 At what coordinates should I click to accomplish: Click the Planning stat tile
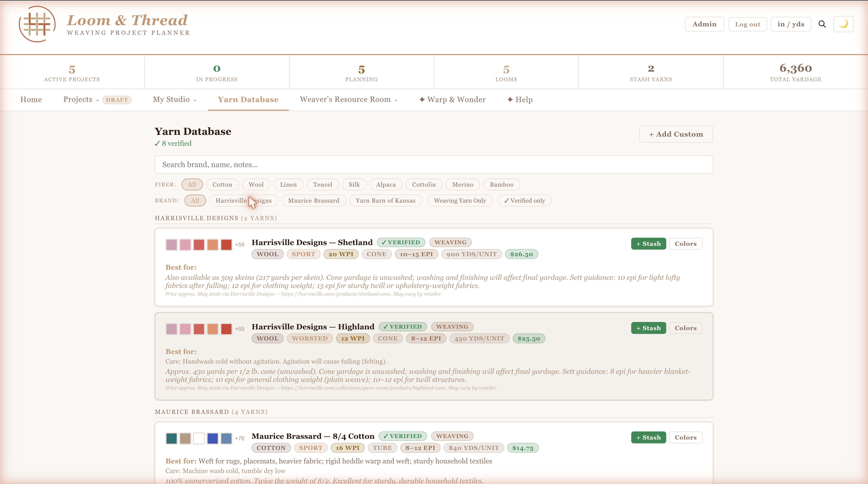362,72
